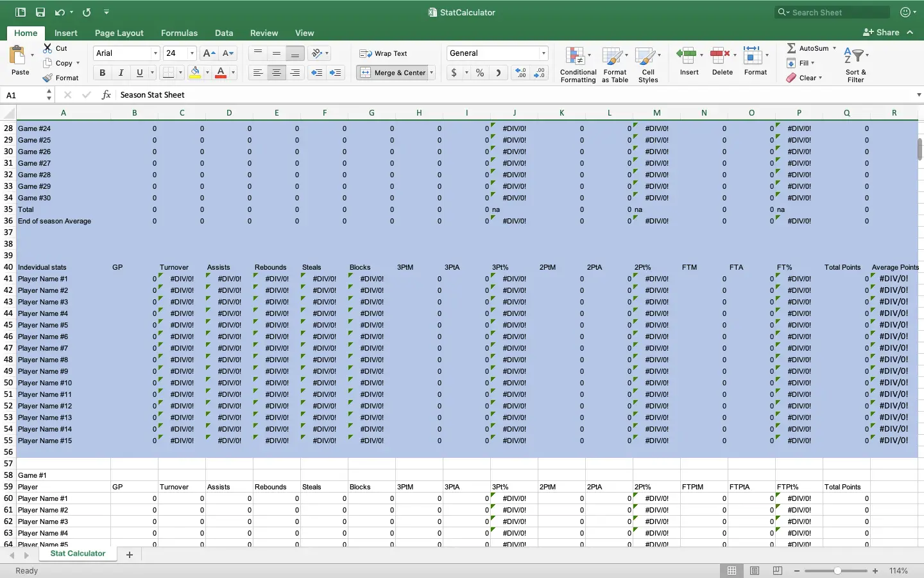Toggle bold formatting

(102, 73)
